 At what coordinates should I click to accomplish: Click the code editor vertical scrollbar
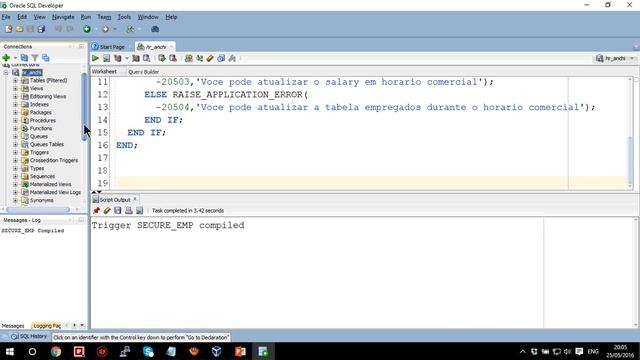tap(630, 161)
